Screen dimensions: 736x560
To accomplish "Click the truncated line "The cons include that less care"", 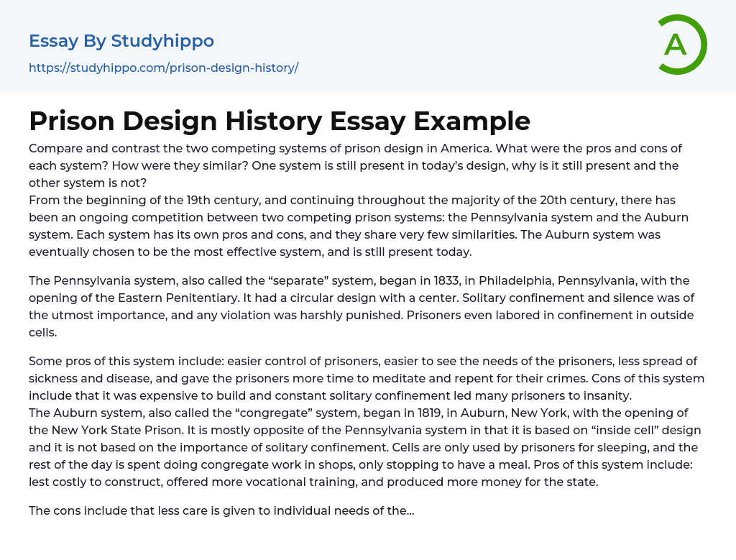I will point(221,511).
